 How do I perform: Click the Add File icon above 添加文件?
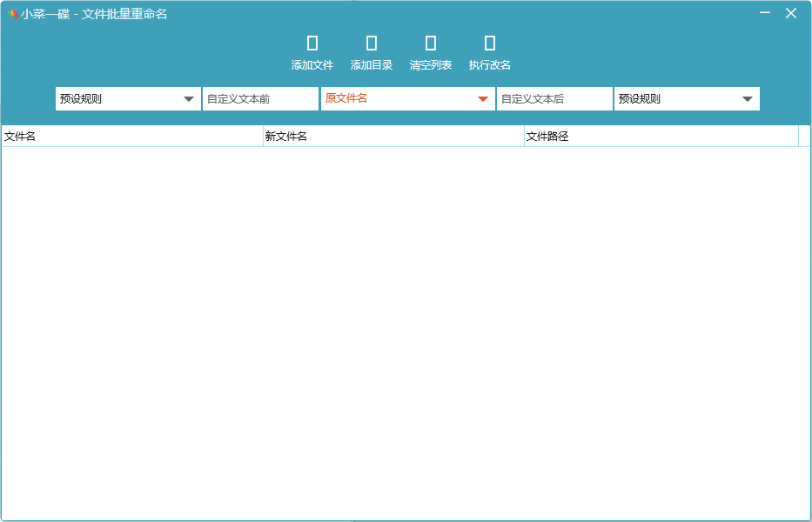(312, 43)
